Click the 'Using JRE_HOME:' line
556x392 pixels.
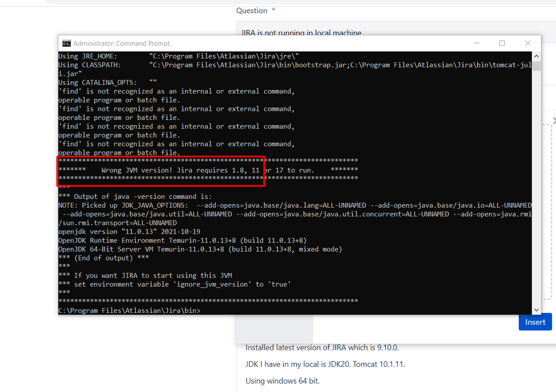(x=179, y=56)
